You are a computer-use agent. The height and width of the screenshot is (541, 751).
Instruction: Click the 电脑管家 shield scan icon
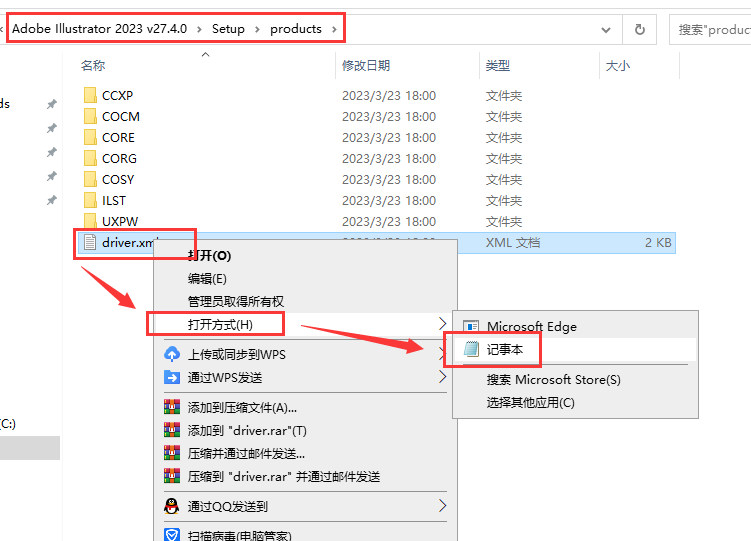(x=172, y=535)
